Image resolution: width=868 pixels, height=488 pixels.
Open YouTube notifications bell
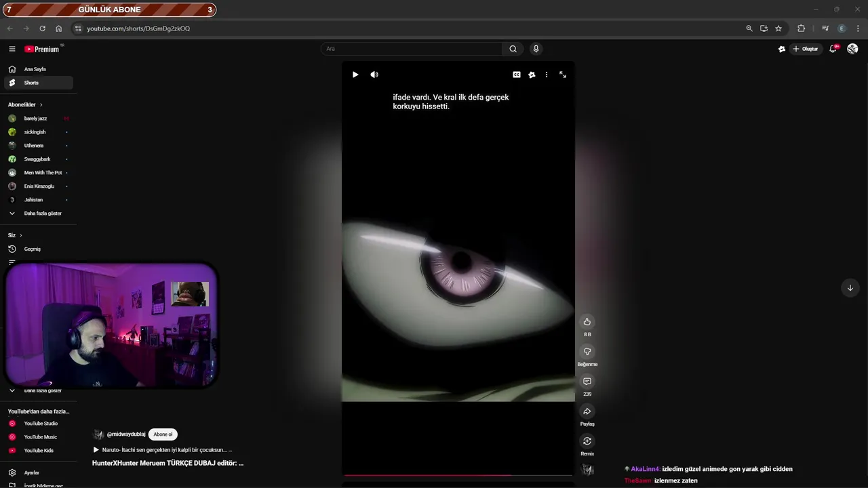(833, 49)
